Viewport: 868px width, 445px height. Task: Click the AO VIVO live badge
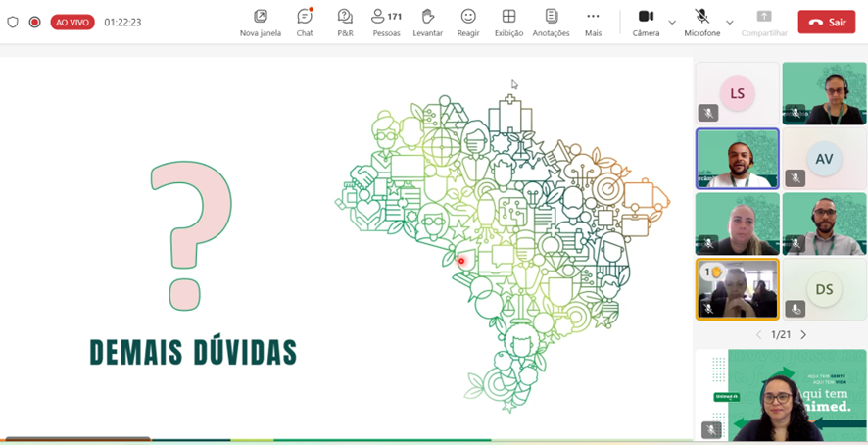pyautogui.click(x=72, y=22)
